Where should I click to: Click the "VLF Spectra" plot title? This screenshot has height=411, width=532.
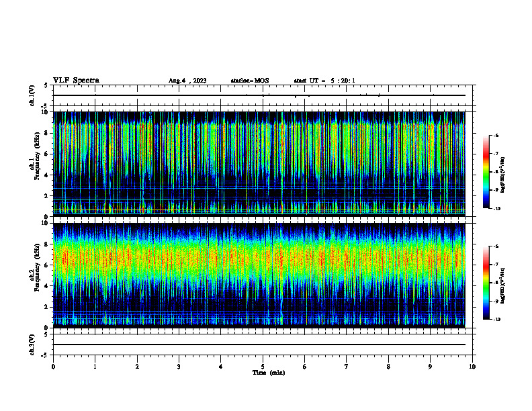(76, 81)
